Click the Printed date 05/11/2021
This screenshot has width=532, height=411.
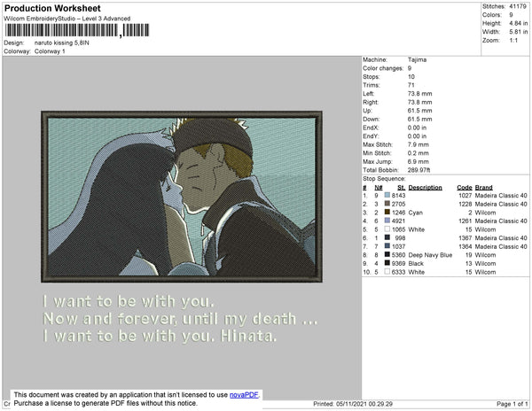point(351,404)
